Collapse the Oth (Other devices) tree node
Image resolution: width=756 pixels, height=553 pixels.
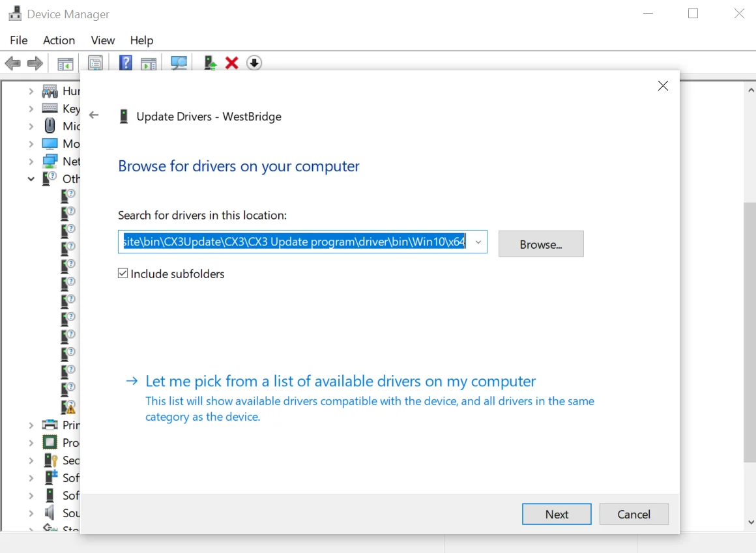(31, 179)
